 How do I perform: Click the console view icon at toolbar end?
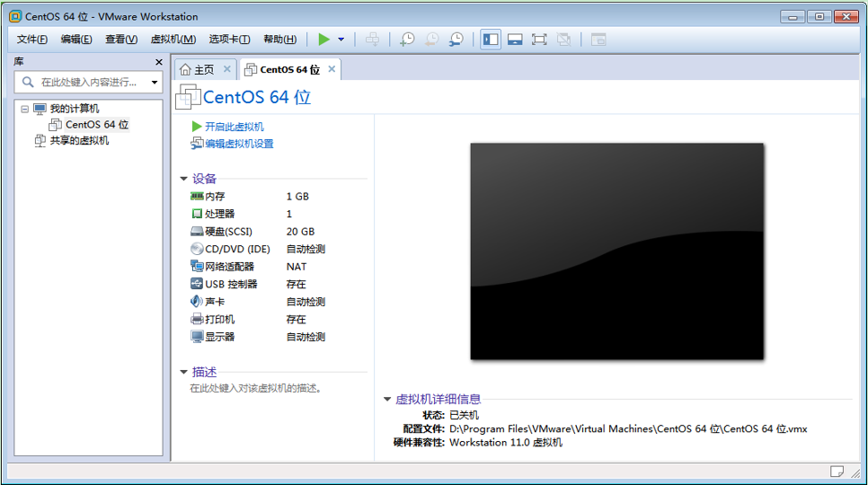click(598, 40)
